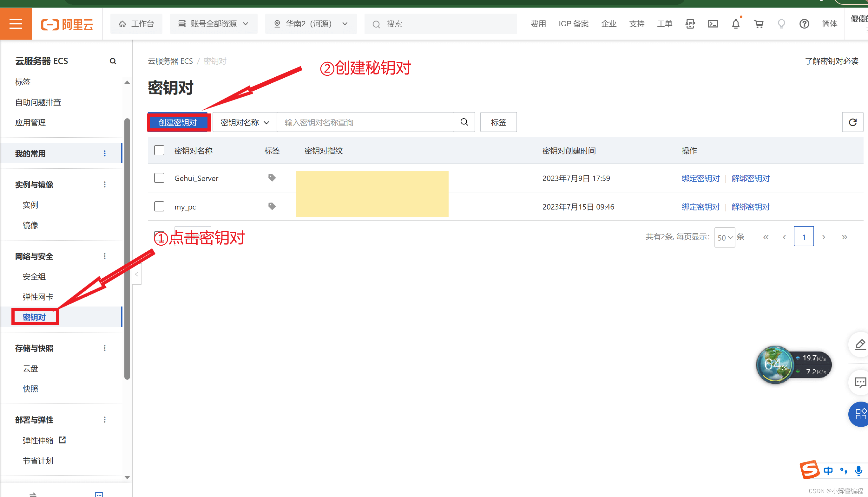Click 绑定密钥对 link for my_pc
This screenshot has height=497, width=868.
click(700, 207)
